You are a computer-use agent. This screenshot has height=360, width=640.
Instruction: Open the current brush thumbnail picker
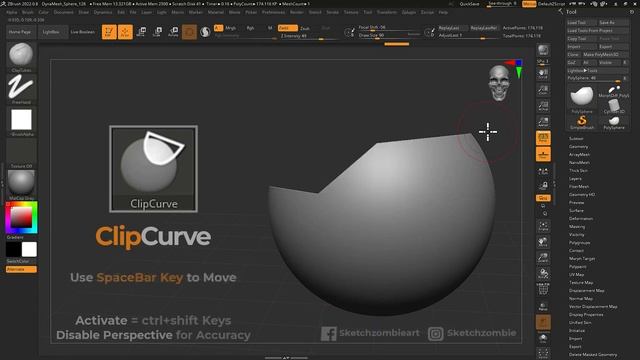pyautogui.click(x=21, y=56)
